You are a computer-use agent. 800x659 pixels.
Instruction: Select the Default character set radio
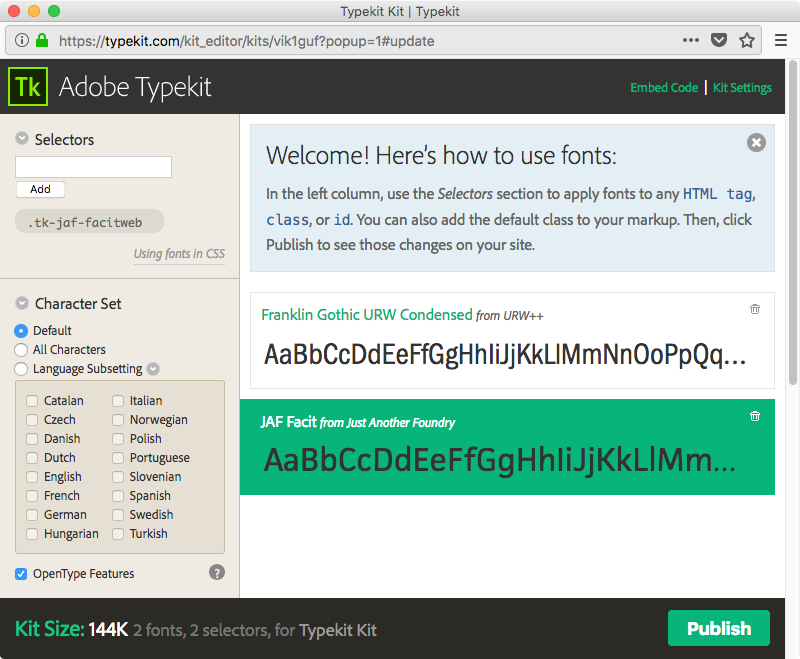click(21, 331)
